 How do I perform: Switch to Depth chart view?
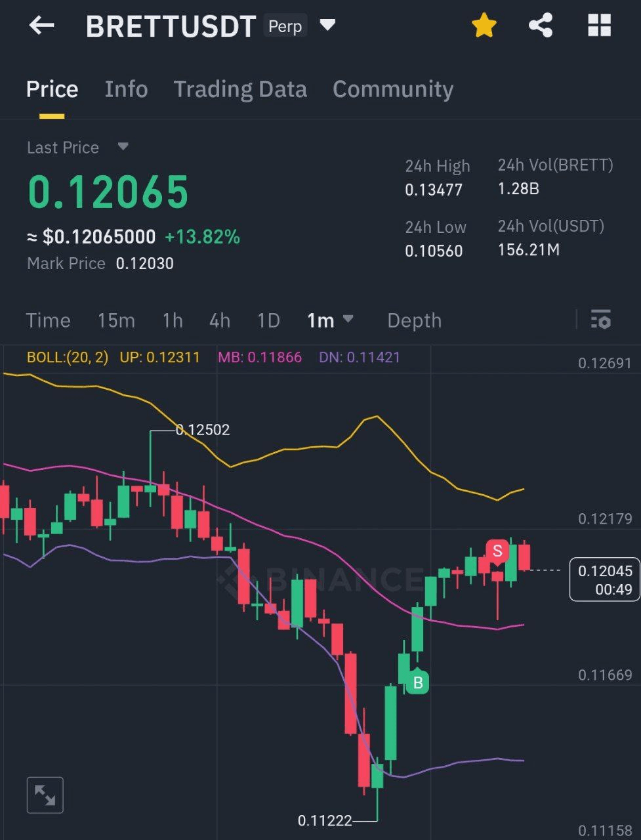point(414,320)
